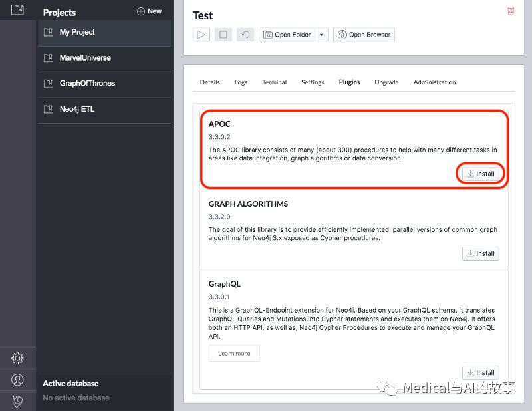Image resolution: width=532 pixels, height=411 pixels.
Task: Start the Test database with play button
Action: click(201, 35)
